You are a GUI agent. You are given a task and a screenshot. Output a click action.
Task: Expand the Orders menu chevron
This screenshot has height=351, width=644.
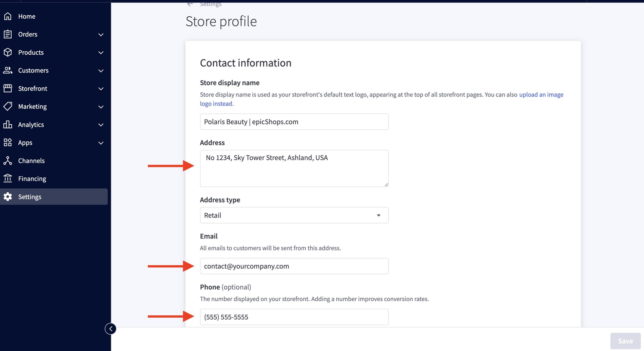click(x=101, y=34)
